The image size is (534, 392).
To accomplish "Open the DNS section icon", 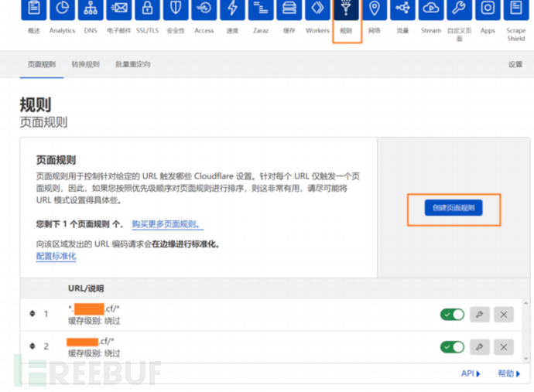I will (x=91, y=9).
